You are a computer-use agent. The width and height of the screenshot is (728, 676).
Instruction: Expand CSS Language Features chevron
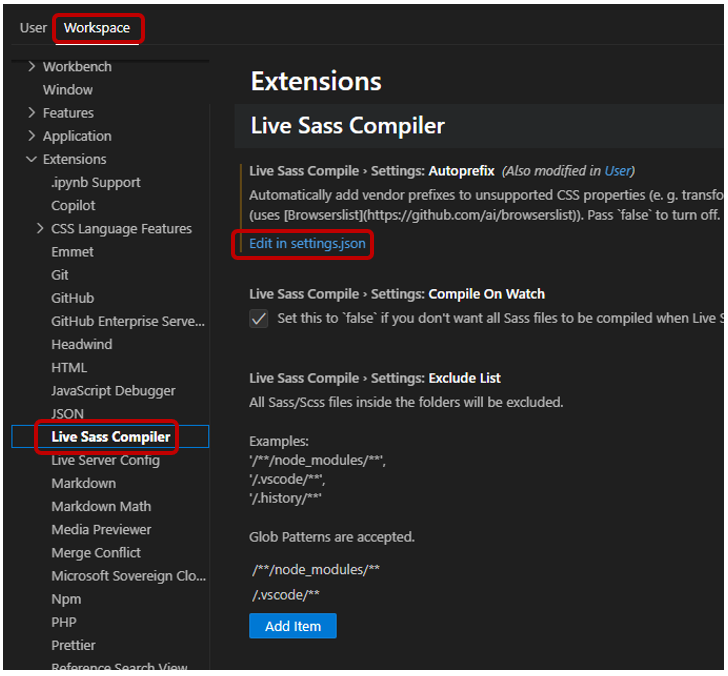(x=40, y=228)
